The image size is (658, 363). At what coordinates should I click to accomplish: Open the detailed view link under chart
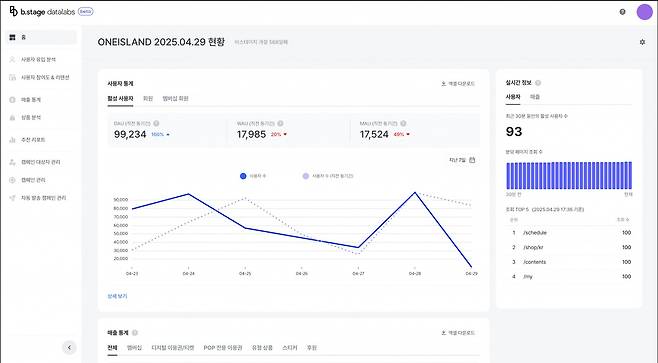click(x=117, y=296)
